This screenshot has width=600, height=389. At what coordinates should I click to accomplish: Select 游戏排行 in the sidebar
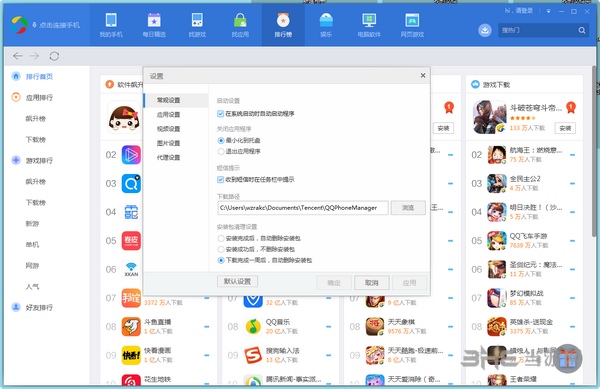click(x=39, y=160)
